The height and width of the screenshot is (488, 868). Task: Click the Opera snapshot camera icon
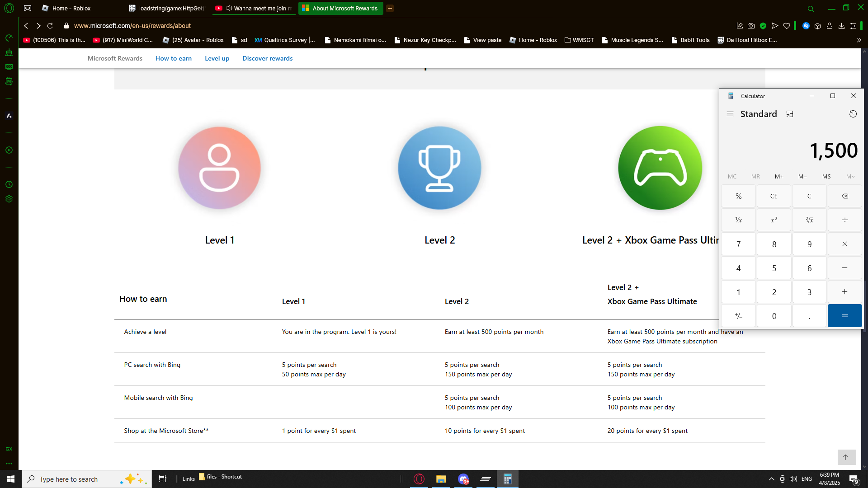coord(751,26)
